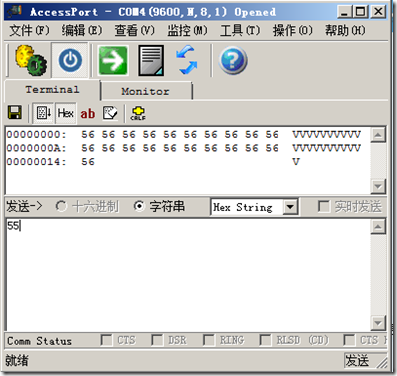
Task: Switch to Hex display mode
Action: (65, 113)
